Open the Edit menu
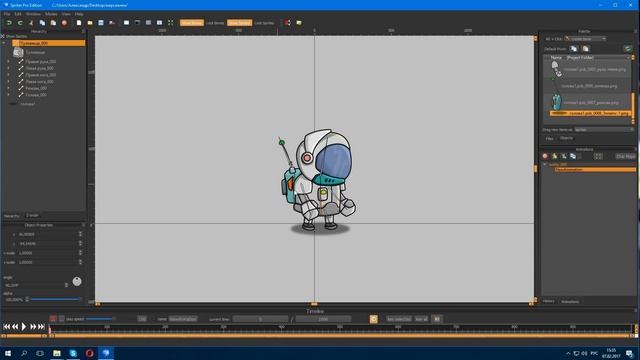Viewport: 640px width, 360px height. coord(18,14)
